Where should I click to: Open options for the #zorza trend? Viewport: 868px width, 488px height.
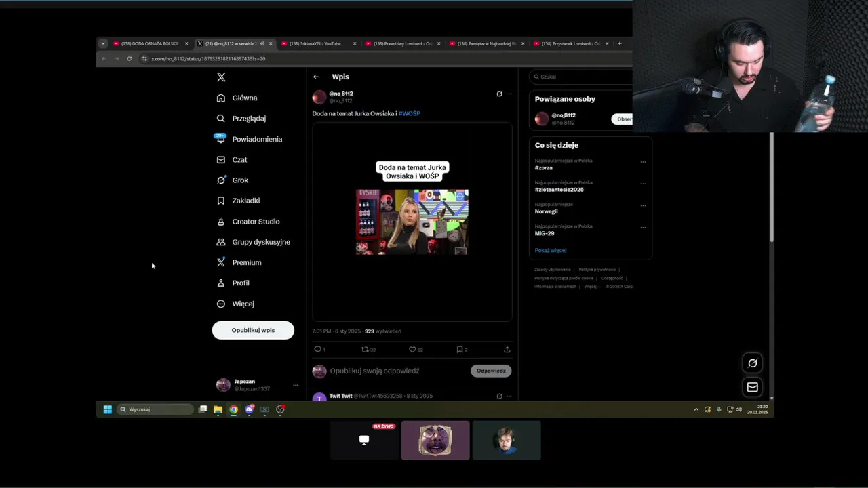pos(643,162)
